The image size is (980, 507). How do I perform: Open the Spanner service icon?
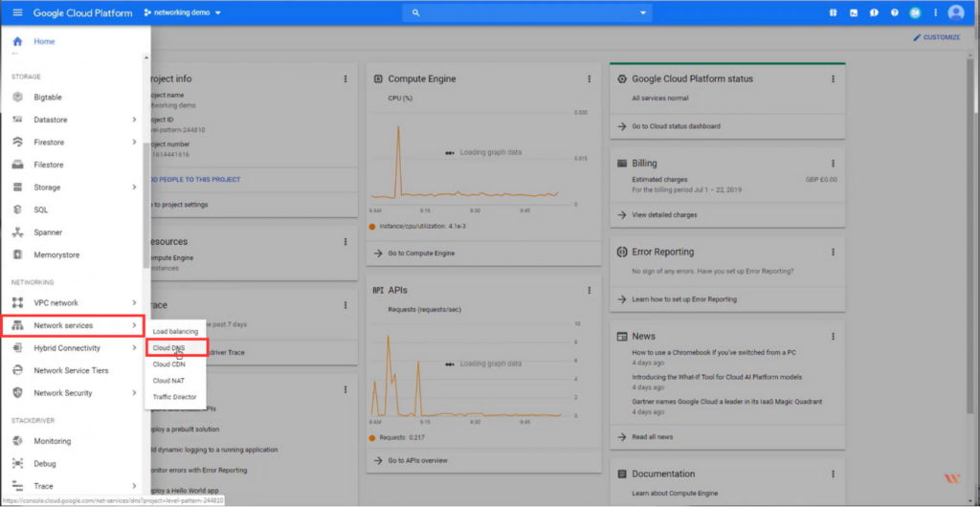[x=18, y=232]
